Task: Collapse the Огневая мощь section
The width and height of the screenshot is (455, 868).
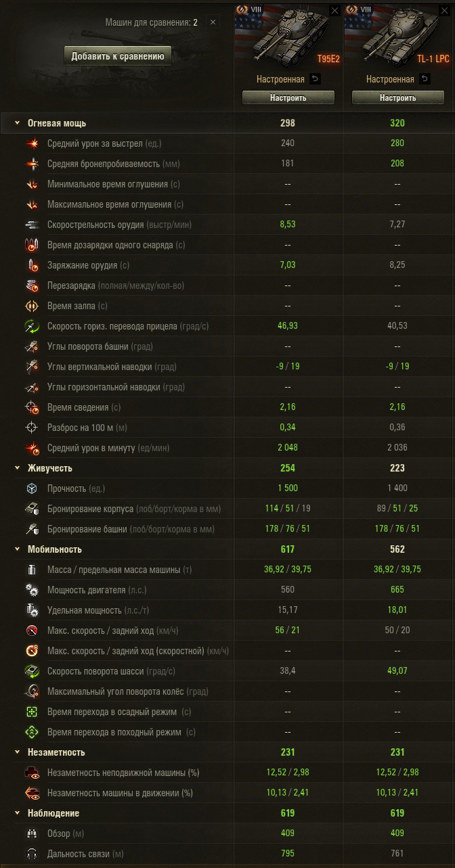Action: tap(18, 123)
